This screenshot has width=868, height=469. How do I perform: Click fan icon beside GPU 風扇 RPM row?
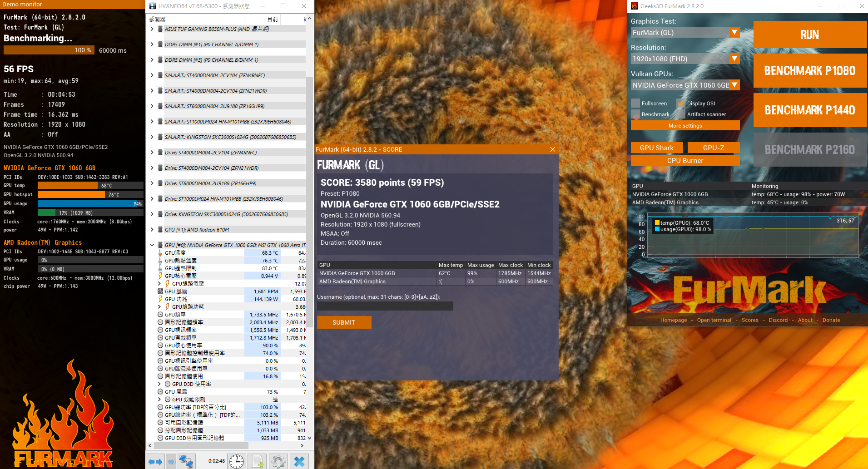pos(160,291)
